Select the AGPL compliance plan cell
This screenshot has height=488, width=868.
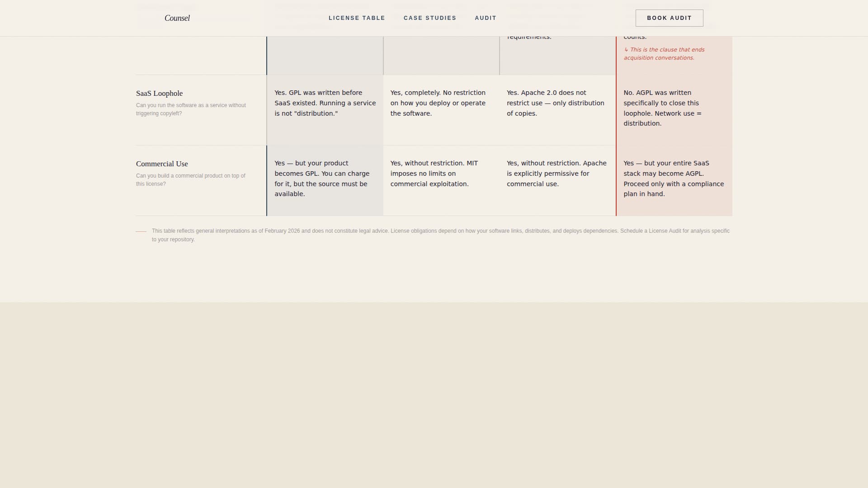pyautogui.click(x=674, y=178)
